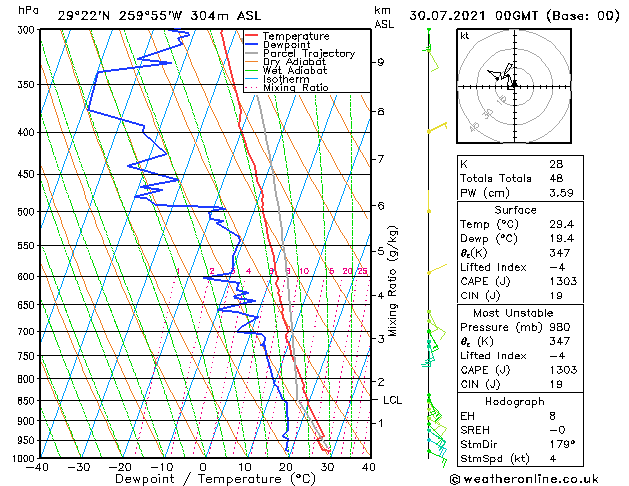Select the Dry Adiabat legend entry

(x=294, y=62)
